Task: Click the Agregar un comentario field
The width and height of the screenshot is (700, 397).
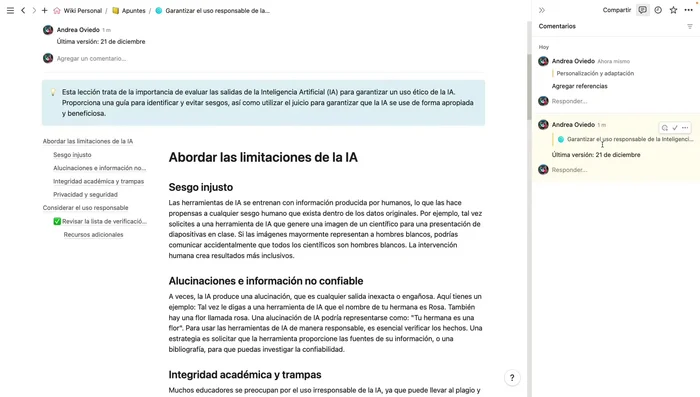Action: (92, 58)
